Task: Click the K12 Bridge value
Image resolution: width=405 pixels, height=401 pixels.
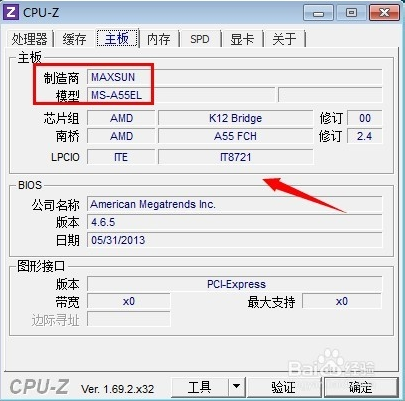Action: (235, 118)
